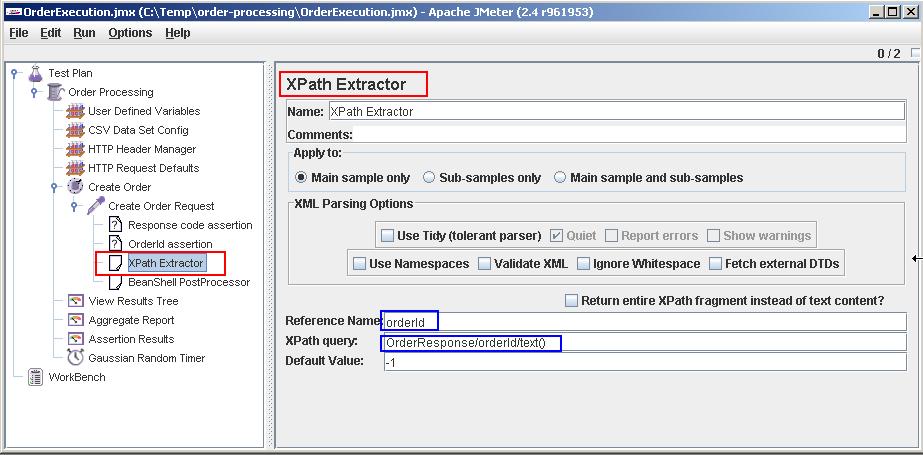Click the Name input field
The image size is (923, 455).
click(x=616, y=111)
